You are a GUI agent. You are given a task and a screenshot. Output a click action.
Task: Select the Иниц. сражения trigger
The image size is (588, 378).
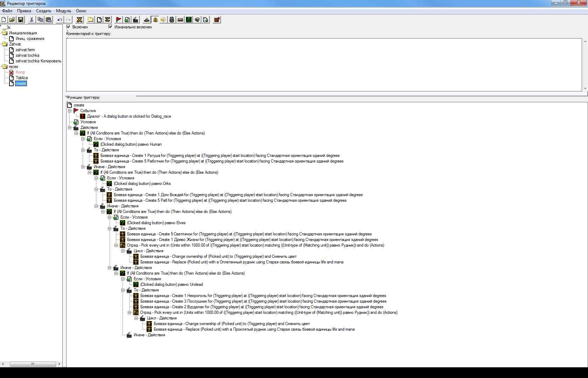(30, 39)
